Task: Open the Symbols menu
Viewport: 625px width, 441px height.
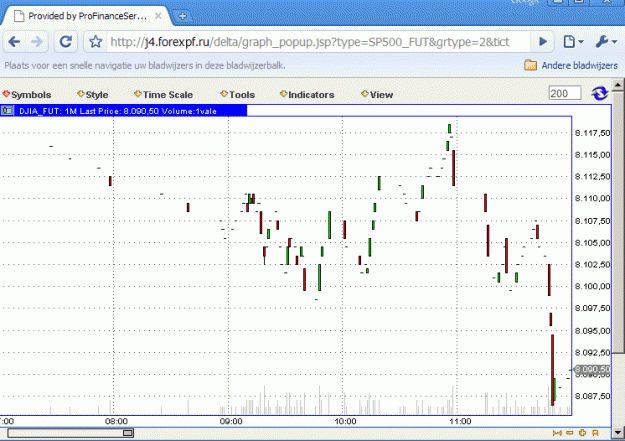Action: point(27,95)
